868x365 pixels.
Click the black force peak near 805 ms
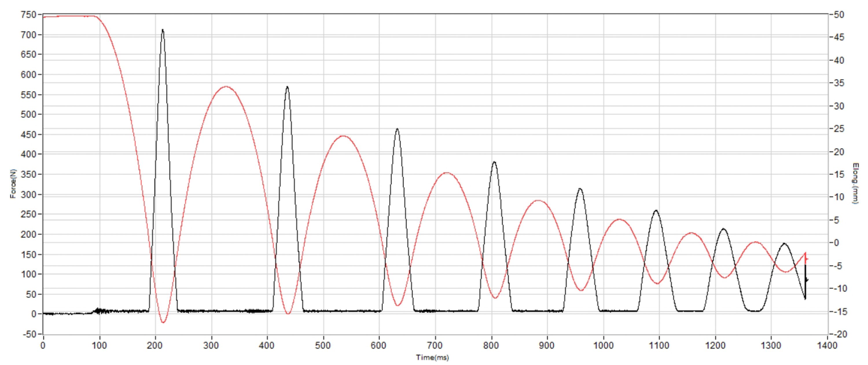tap(494, 162)
